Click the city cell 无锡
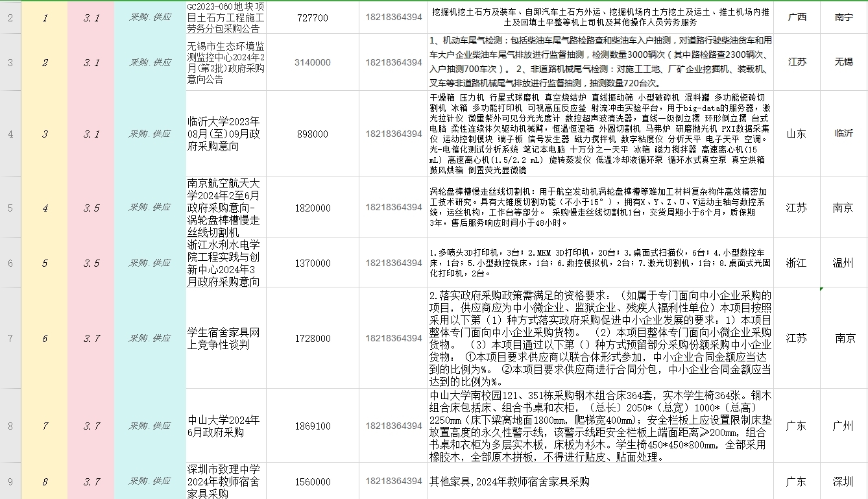The width and height of the screenshot is (868, 499). [x=843, y=62]
